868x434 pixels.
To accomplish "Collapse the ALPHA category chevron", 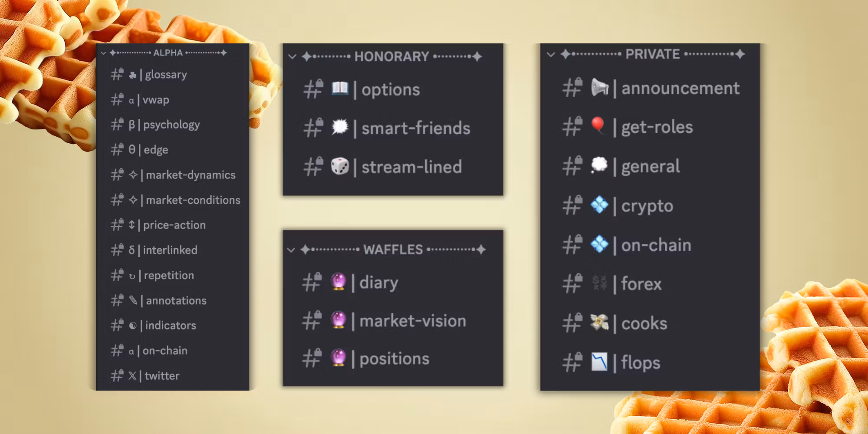I will [x=103, y=53].
